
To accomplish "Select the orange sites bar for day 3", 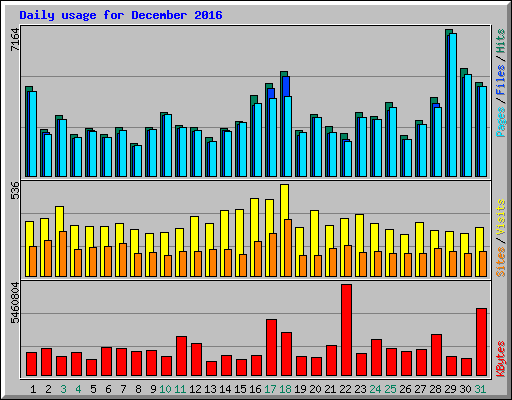I will coord(63,254).
